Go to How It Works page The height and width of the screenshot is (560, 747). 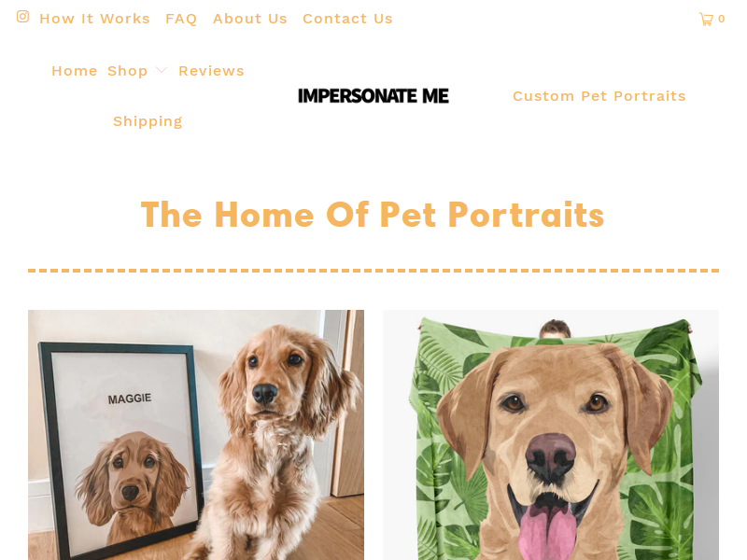click(94, 19)
